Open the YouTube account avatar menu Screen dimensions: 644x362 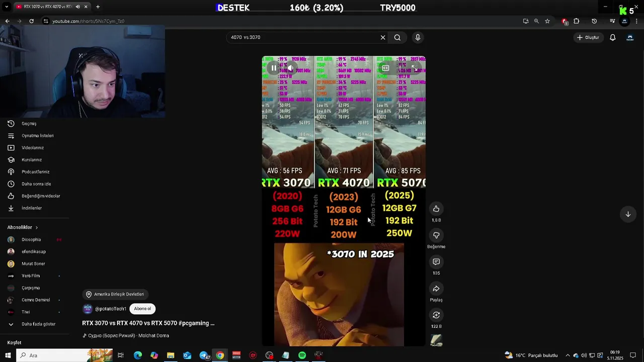click(x=630, y=37)
